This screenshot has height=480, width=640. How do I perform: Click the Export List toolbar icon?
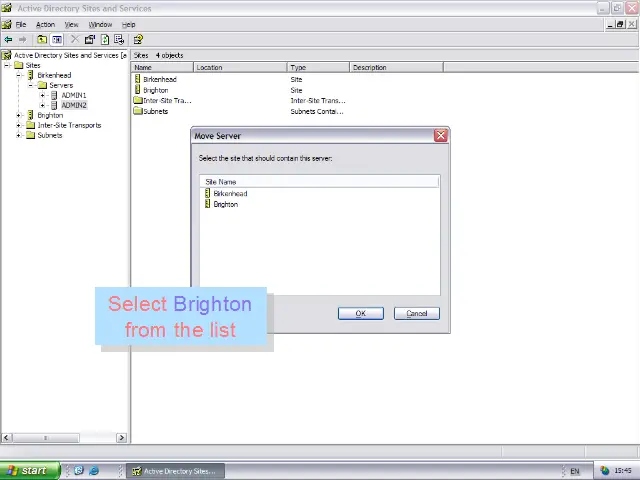coord(119,40)
